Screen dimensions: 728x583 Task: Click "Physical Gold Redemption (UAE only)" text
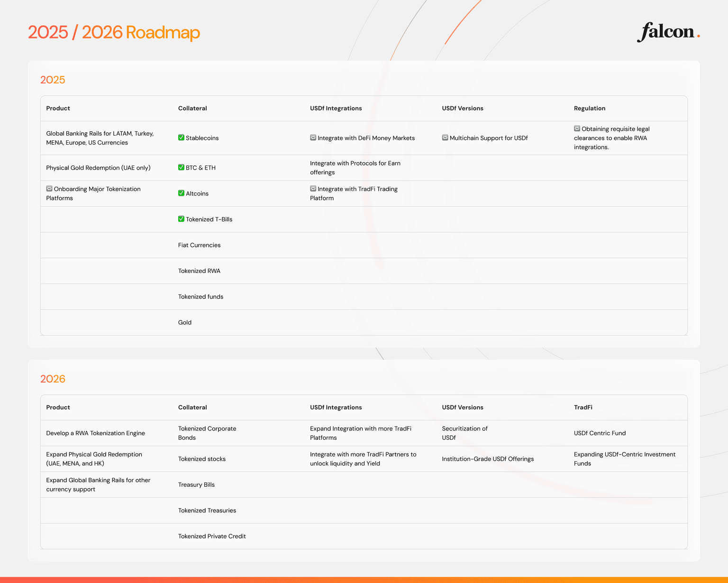coord(98,168)
